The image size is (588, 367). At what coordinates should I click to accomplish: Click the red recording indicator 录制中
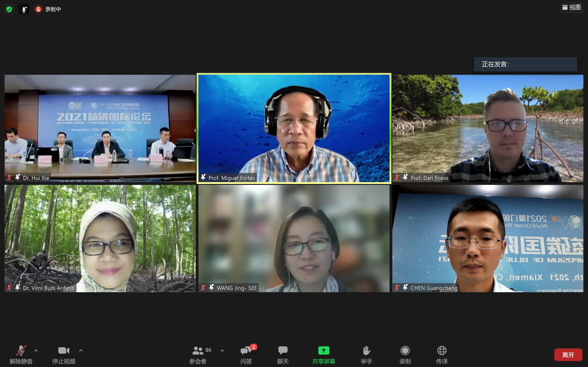49,9
